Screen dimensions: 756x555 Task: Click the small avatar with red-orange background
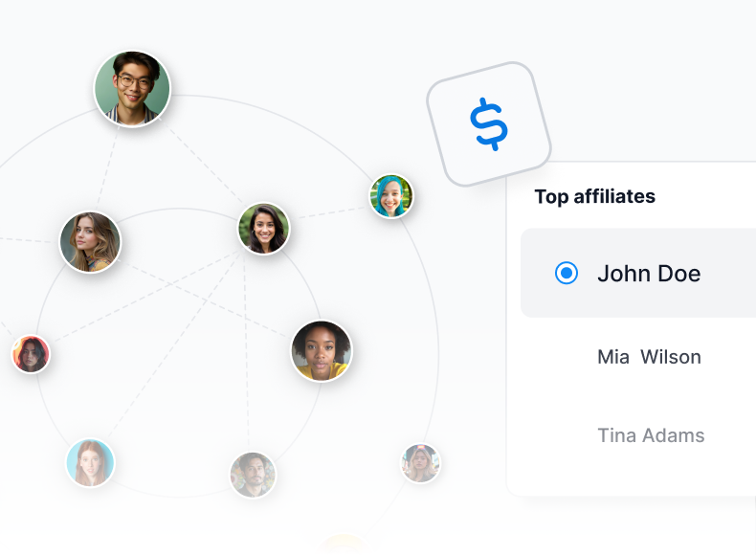click(31, 354)
